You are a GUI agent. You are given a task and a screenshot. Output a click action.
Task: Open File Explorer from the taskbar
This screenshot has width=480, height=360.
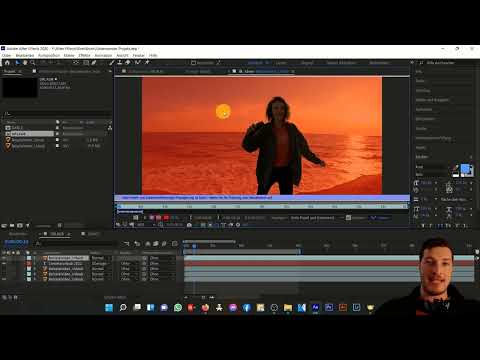[288, 307]
